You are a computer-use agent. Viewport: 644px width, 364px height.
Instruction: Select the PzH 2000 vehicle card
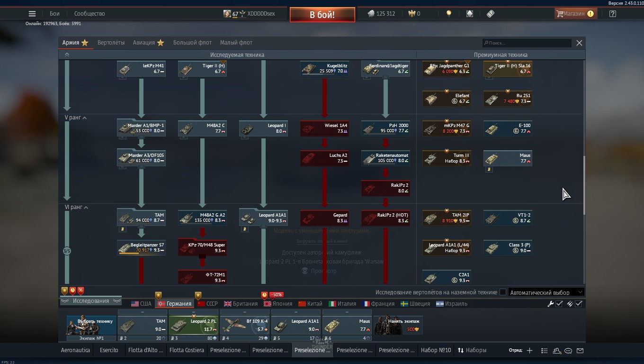pyautogui.click(x=386, y=128)
